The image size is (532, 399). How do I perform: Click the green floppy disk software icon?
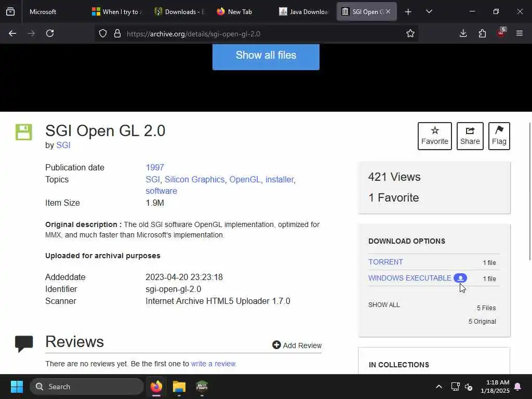pos(24,132)
